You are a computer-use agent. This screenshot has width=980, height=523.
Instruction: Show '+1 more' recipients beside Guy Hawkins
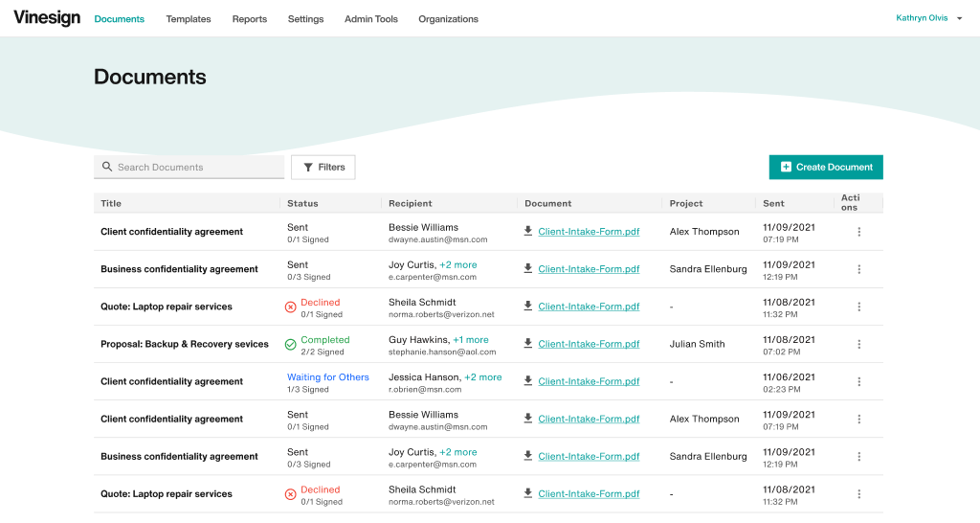[471, 340]
